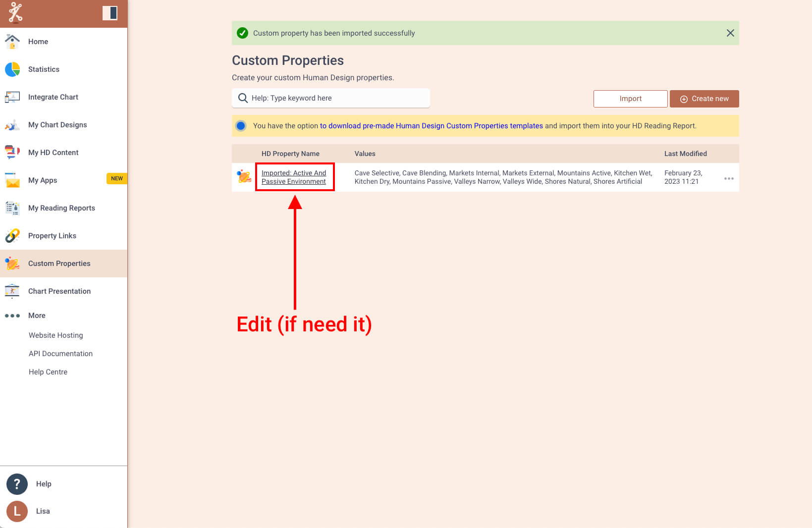Dismiss the import success notification
This screenshot has height=528, width=812.
[x=730, y=33]
